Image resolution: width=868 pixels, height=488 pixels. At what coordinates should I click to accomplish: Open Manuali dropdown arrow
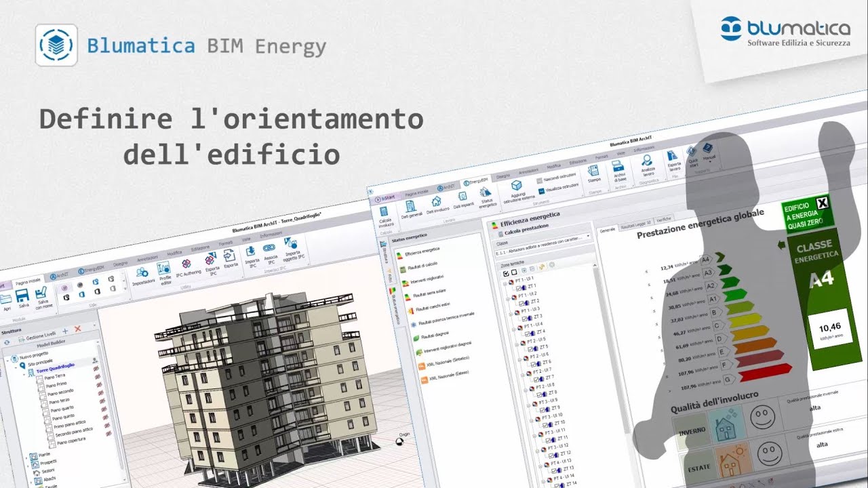tap(711, 163)
